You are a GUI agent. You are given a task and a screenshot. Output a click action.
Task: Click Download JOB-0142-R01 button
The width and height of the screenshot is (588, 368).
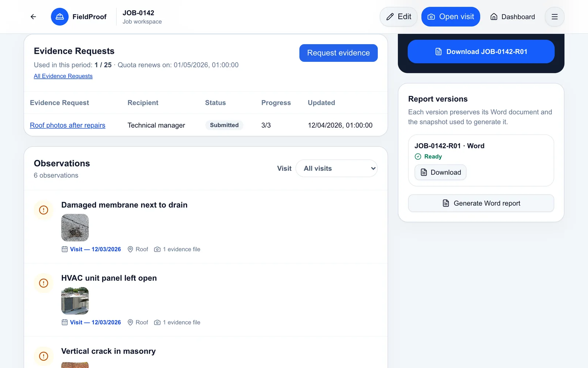point(481,52)
